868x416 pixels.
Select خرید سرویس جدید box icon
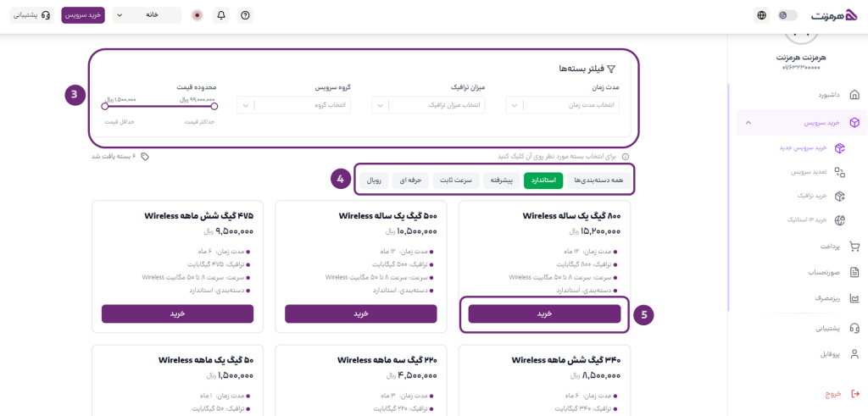pos(840,148)
